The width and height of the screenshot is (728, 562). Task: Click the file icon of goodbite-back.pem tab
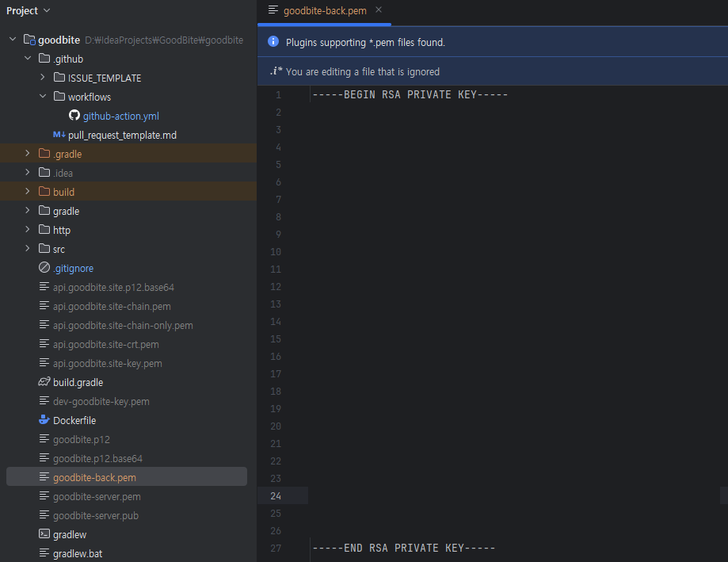tap(273, 10)
